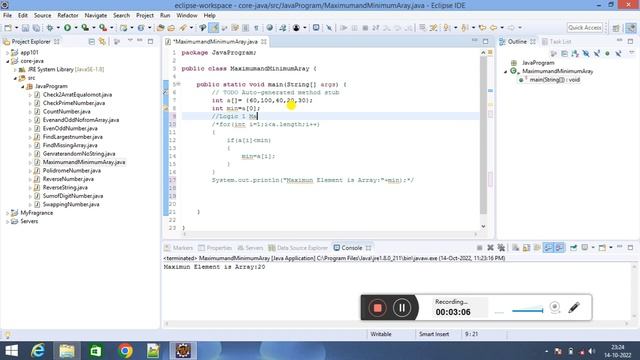
Task: Click Clear Console icon
Action: coord(516,248)
